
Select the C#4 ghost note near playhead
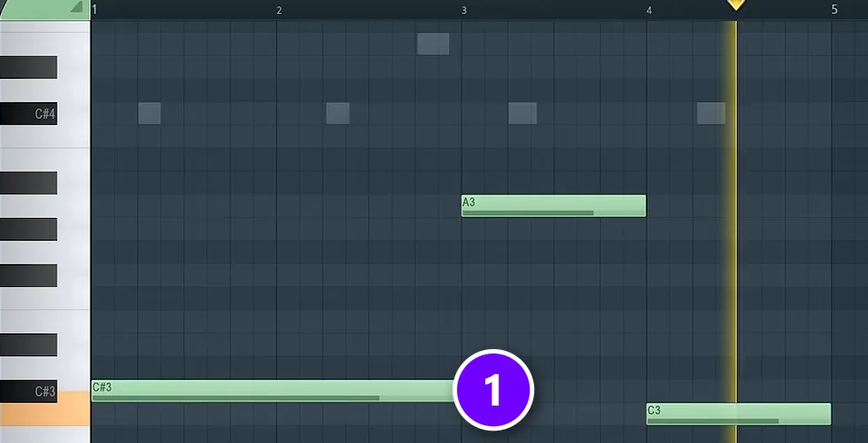tap(711, 113)
